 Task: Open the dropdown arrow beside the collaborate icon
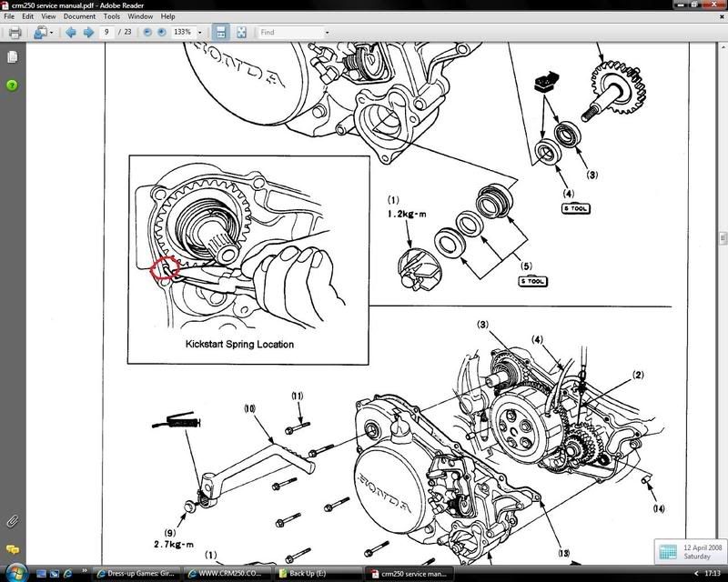pos(51,33)
